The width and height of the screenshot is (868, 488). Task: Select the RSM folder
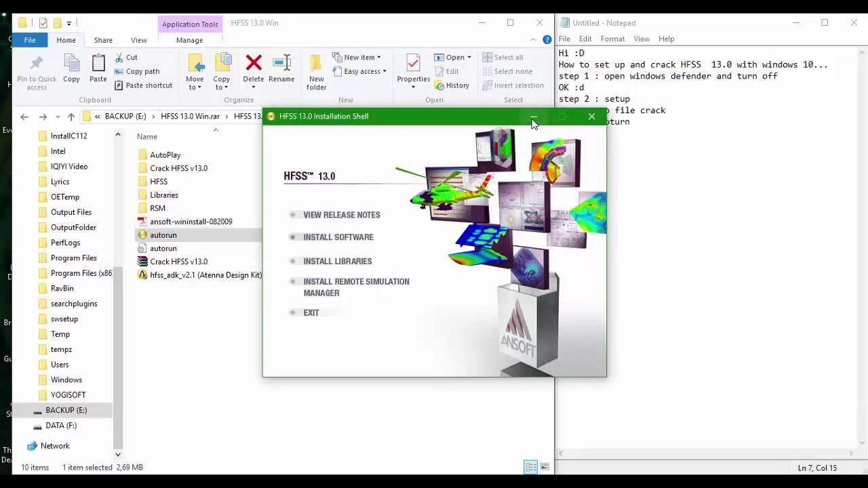(157, 208)
